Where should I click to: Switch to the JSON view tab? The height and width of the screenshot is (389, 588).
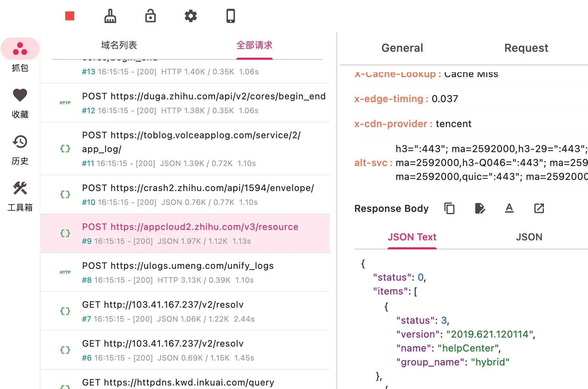point(529,237)
